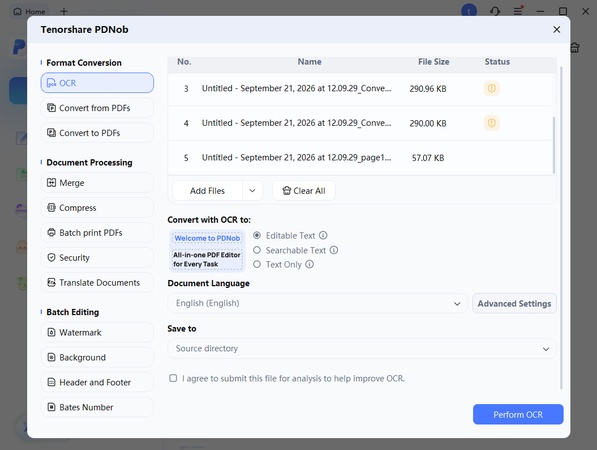Open the support headset icon in title bar
This screenshot has width=597, height=450.
point(495,11)
